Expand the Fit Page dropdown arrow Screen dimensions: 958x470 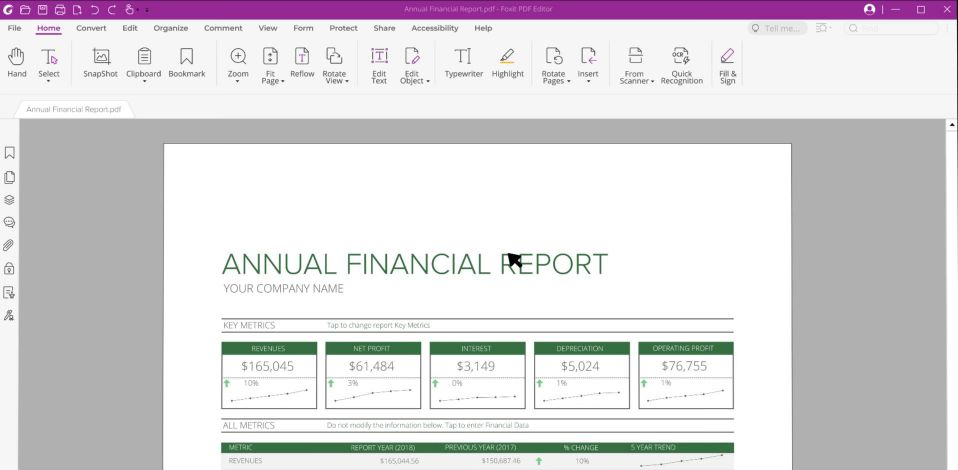tap(283, 81)
